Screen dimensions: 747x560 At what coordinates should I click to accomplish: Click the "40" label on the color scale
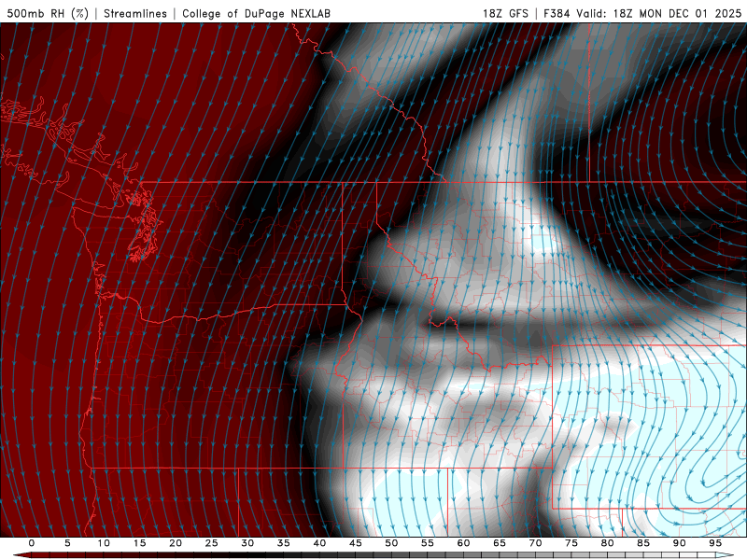tap(319, 543)
